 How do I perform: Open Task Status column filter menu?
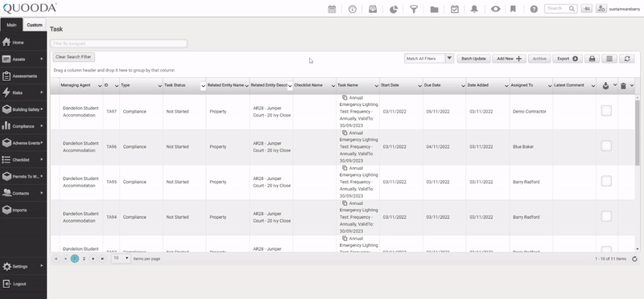203,86
